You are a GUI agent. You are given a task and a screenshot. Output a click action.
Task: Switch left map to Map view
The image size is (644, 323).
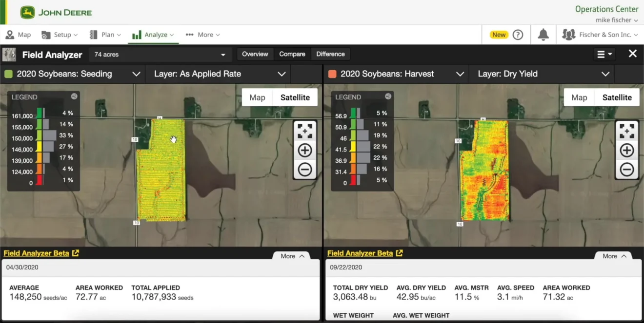coord(257,97)
